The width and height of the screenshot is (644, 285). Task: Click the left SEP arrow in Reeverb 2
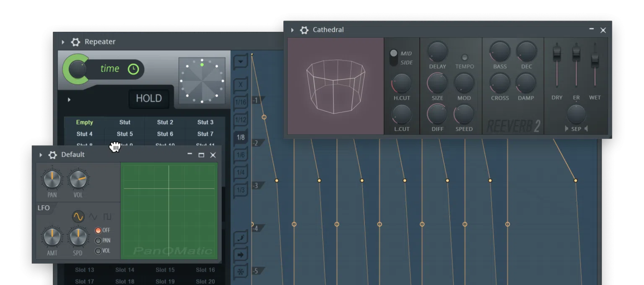click(x=567, y=129)
